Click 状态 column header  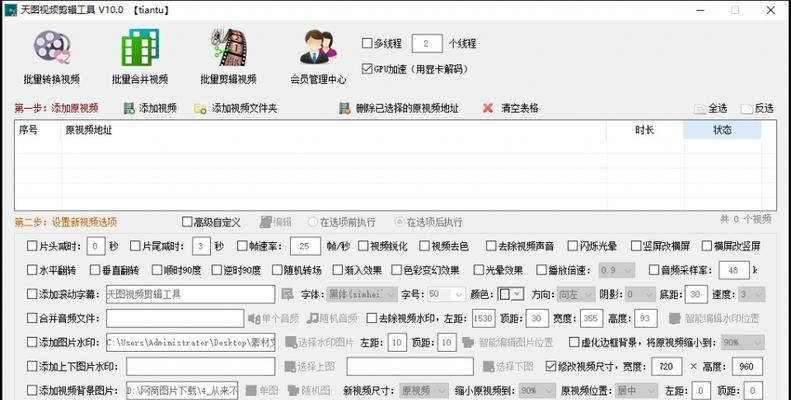tap(722, 130)
